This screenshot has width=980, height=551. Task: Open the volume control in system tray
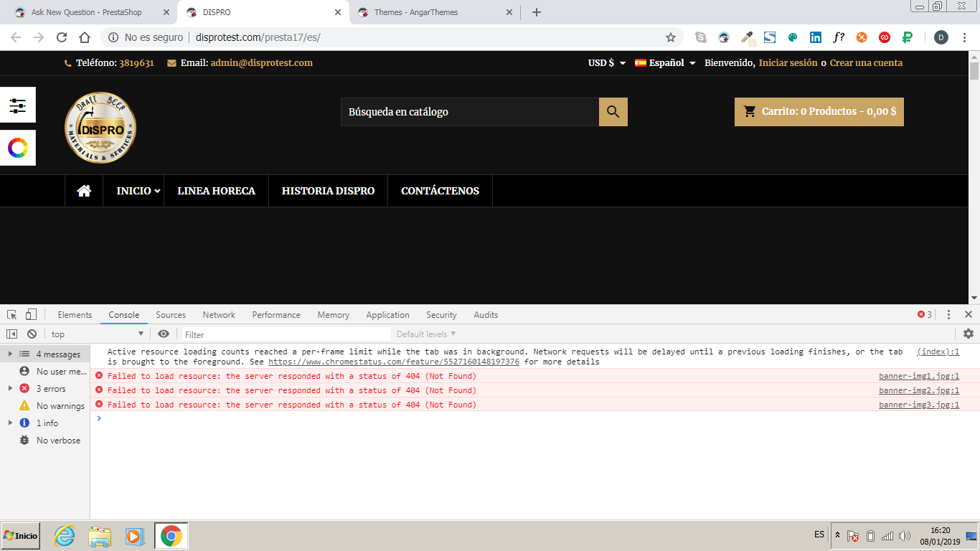pos(904,536)
